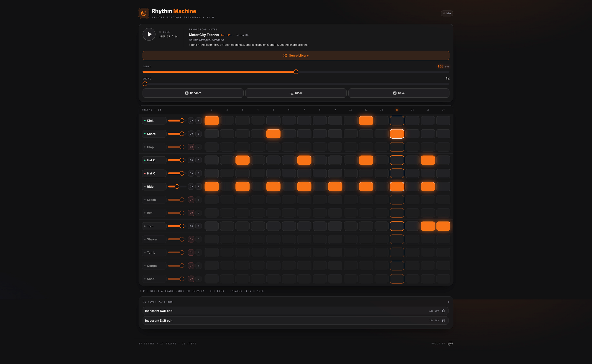This screenshot has width=592, height=364.
Task: Save the current pattern
Action: (399, 93)
